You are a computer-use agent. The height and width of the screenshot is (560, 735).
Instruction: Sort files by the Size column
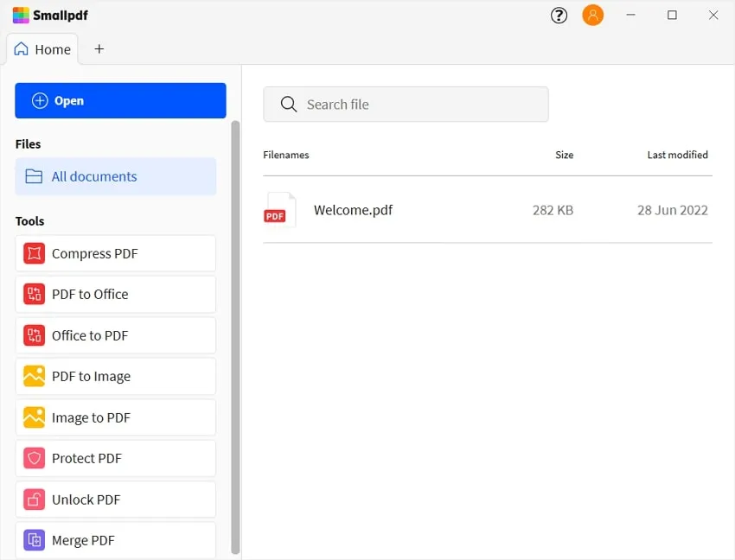[x=564, y=155]
